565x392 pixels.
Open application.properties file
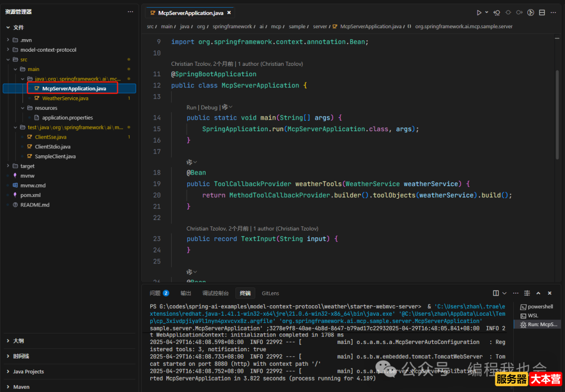pos(67,118)
